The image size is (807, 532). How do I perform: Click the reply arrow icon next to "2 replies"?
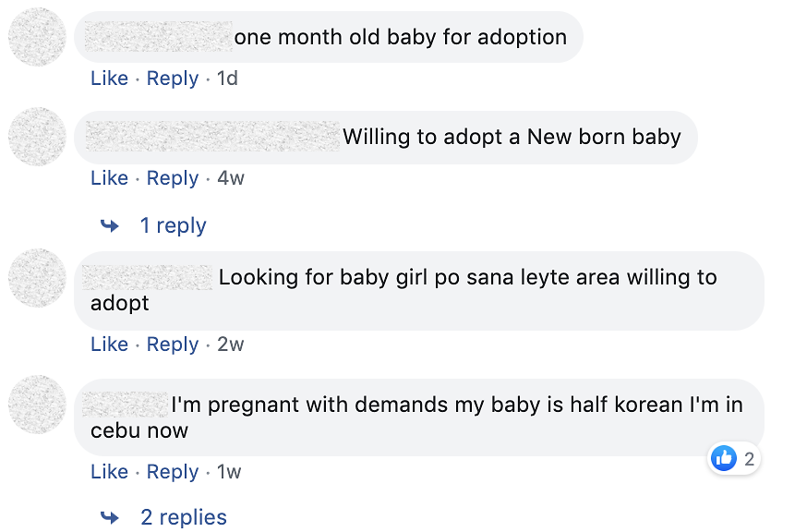[x=110, y=517]
